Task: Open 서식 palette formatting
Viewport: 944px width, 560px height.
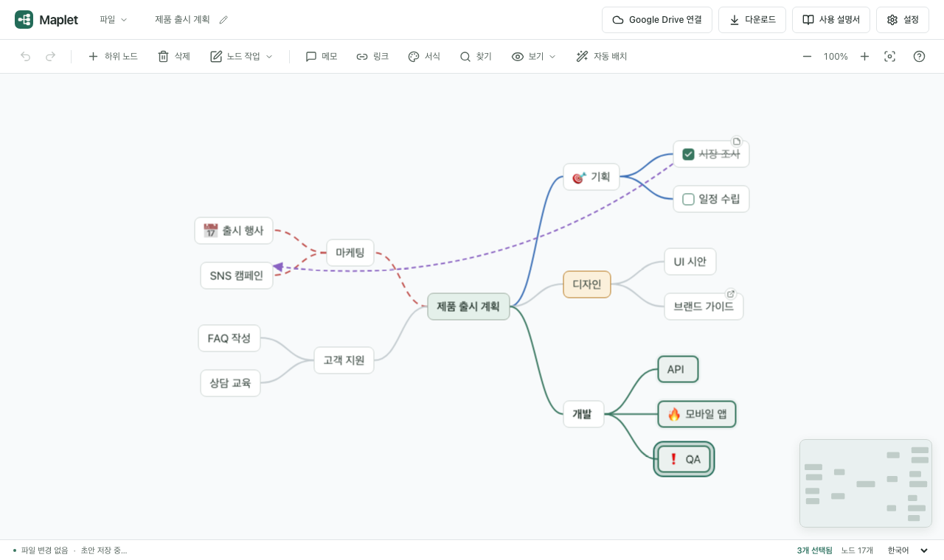Action: point(424,57)
